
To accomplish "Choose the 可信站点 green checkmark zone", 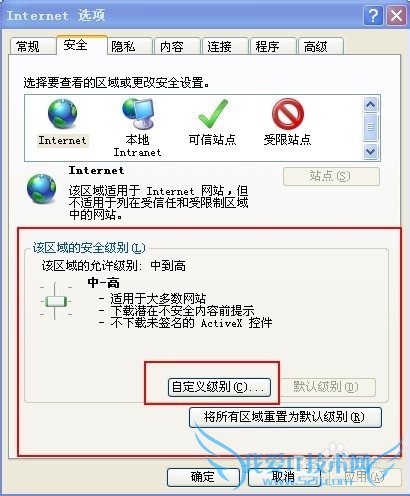I will 212,114.
